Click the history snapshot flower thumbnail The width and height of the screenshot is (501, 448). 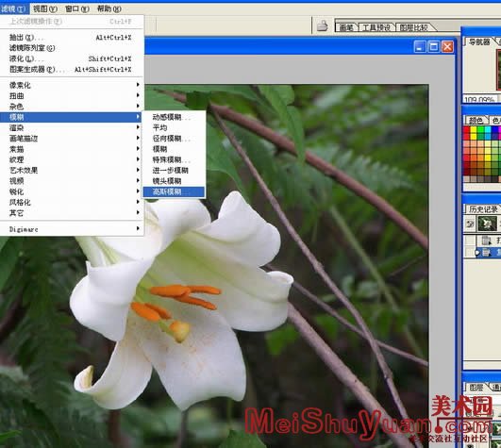click(487, 224)
